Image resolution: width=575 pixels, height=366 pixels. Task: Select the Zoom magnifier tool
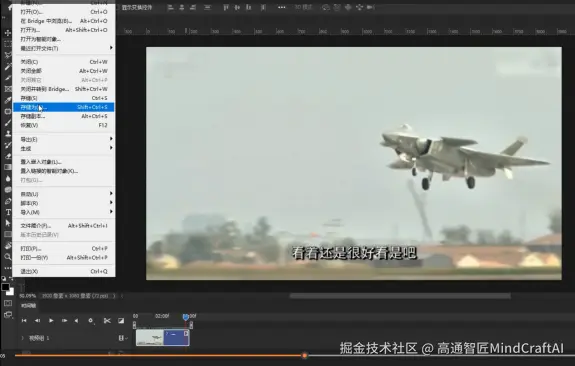click(x=7, y=257)
